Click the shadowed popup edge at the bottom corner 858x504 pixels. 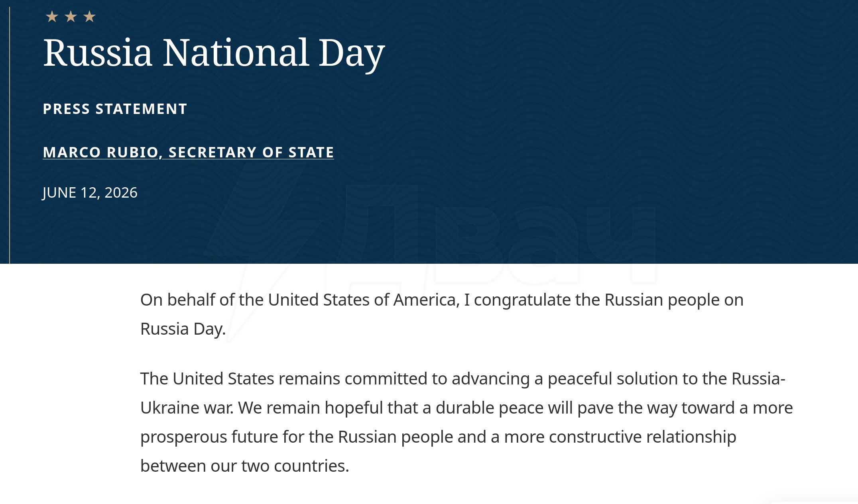(x=813, y=501)
